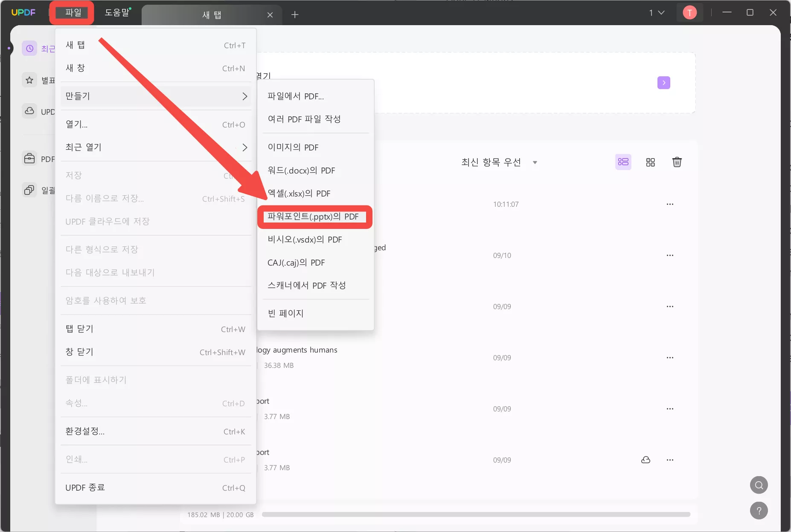Open more options for the last 3.77 MB file

tap(670, 460)
